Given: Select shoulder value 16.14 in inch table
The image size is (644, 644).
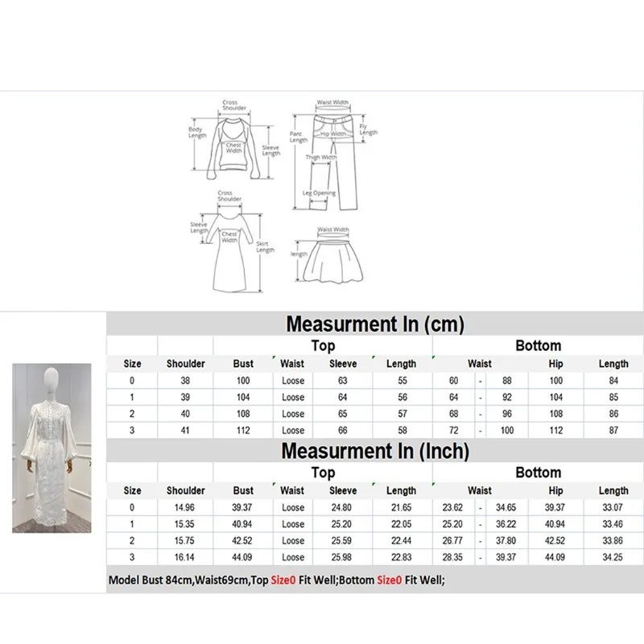Looking at the screenshot, I should (184, 557).
